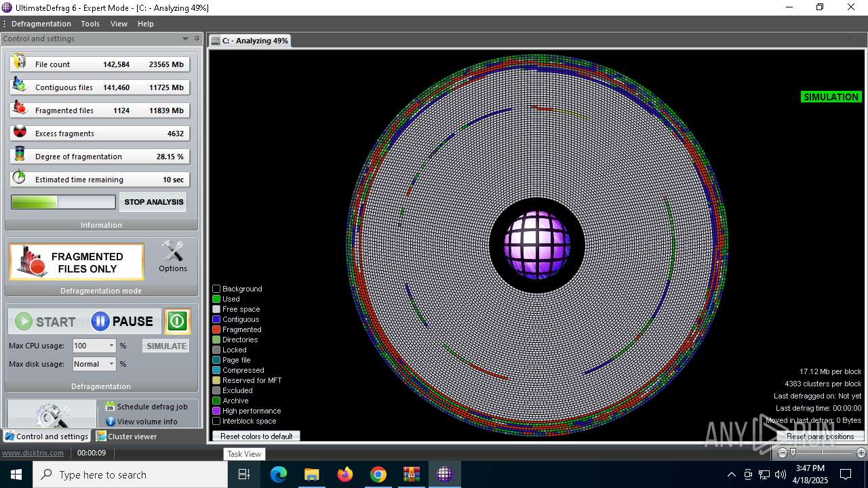Viewport: 868px width, 488px height.
Task: Click the zoom out minus icon
Action: [x=783, y=453]
